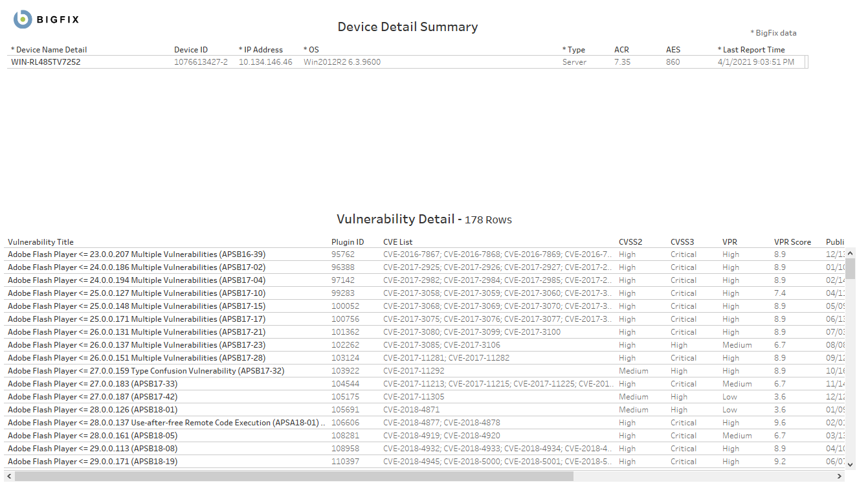Image resolution: width=868 pixels, height=494 pixels.
Task: Select APSB17-23 vulnerability row title
Action: 137,345
